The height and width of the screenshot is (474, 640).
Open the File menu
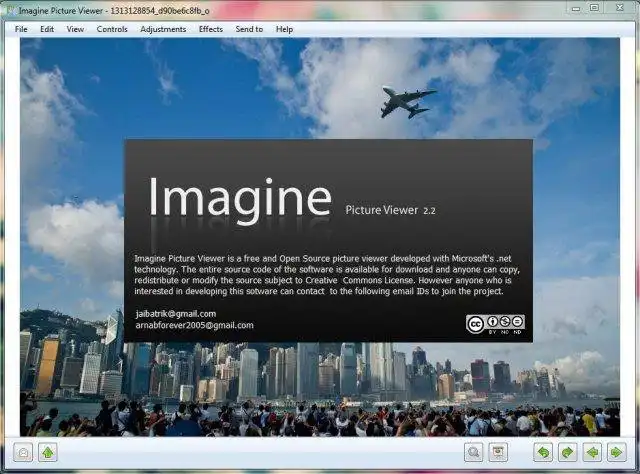click(21, 29)
